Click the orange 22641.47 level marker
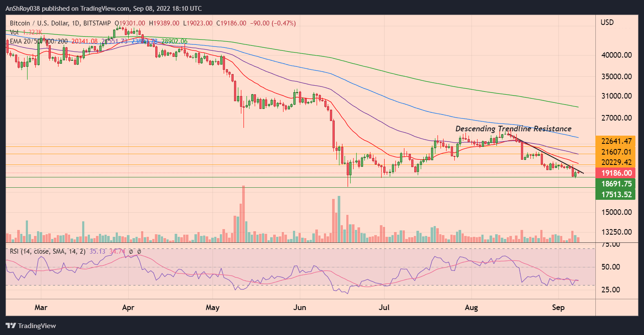 point(616,141)
